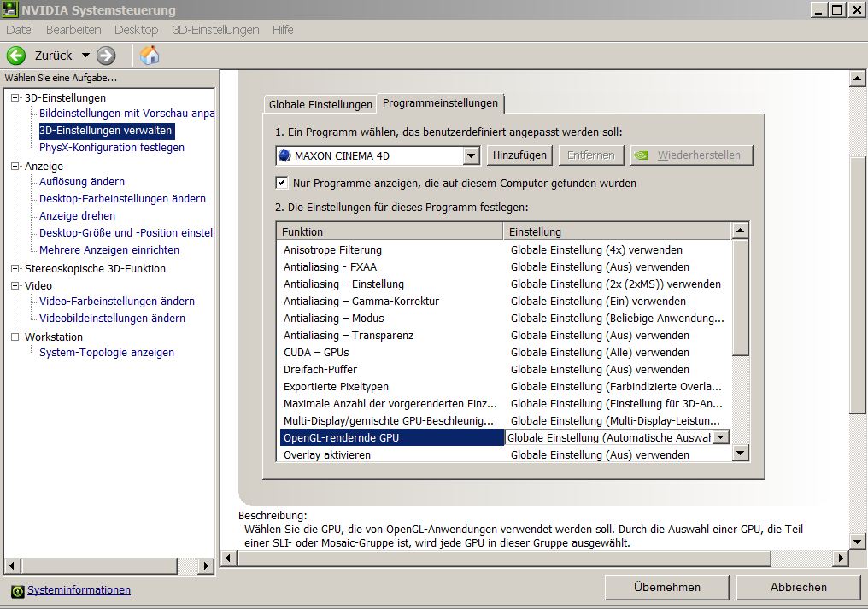Click the Wiederherstellen button

point(692,155)
